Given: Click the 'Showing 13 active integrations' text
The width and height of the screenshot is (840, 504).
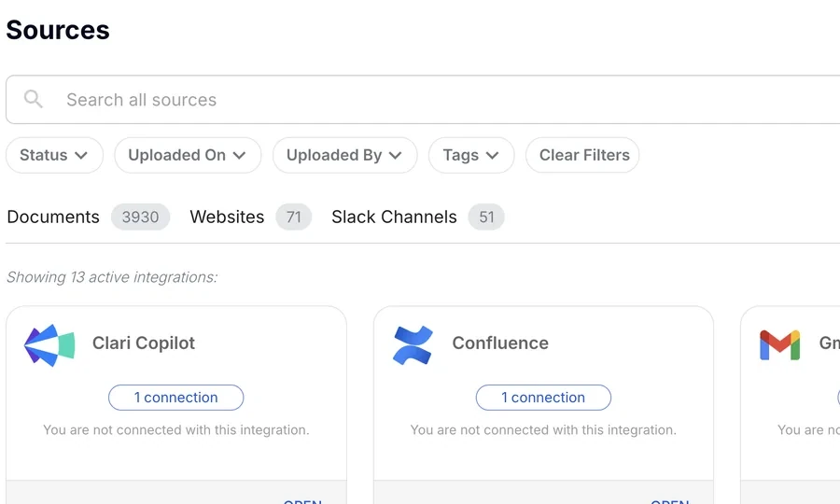Looking at the screenshot, I should (x=112, y=277).
